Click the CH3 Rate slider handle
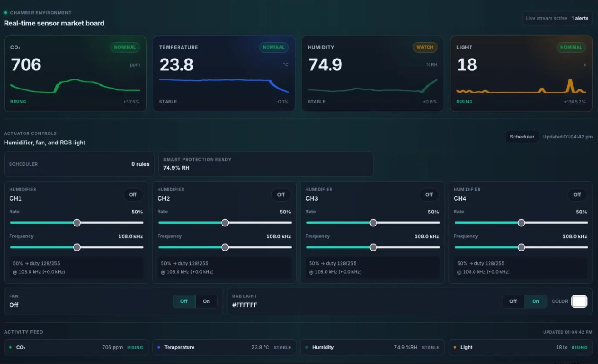Image resolution: width=598 pixels, height=364 pixels. (373, 223)
